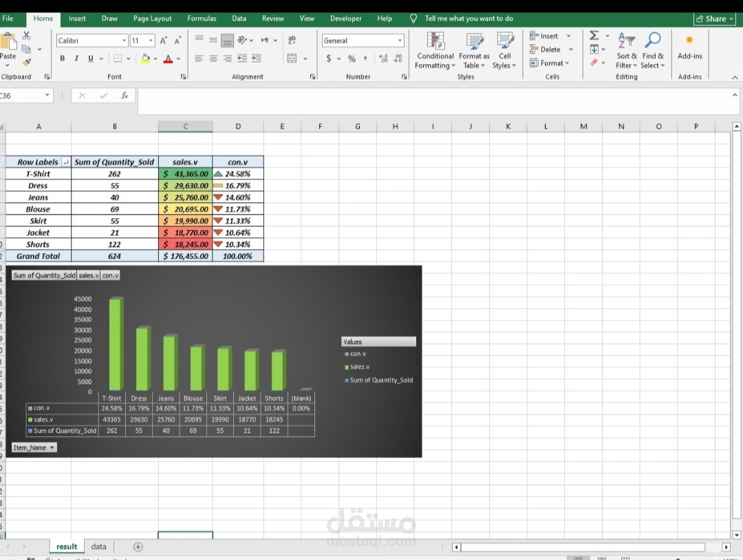Click Insert cells button
Screen dimensions: 743x560
544,36
